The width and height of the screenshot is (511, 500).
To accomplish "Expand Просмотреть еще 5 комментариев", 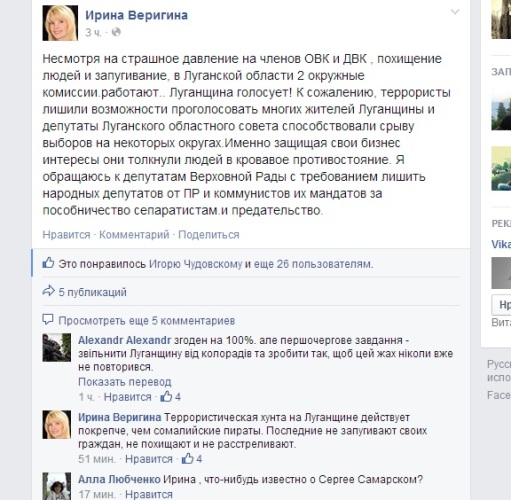I will pyautogui.click(x=147, y=321).
